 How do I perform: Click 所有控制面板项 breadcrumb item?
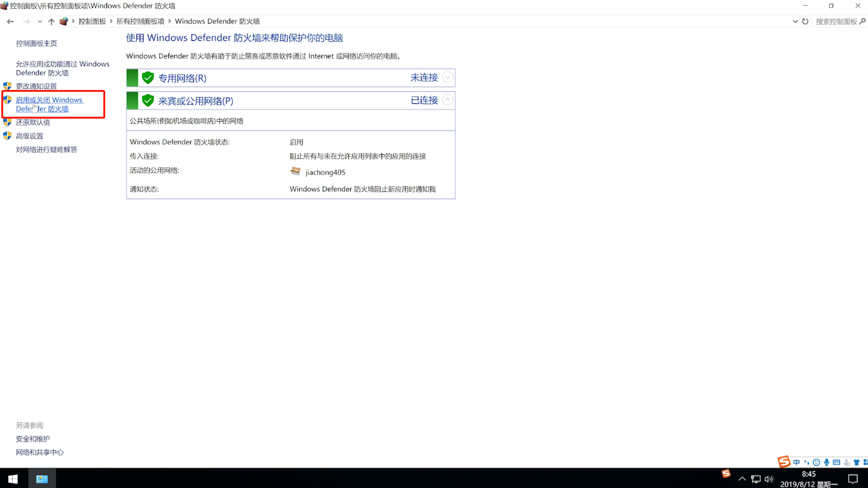140,22
